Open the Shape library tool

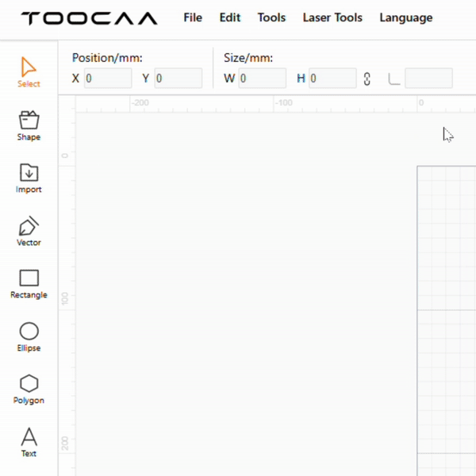pos(29,125)
